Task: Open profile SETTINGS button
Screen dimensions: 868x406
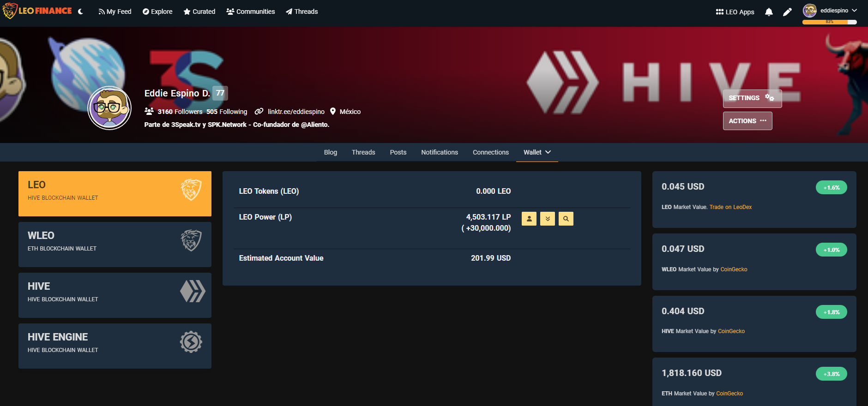Action: tap(752, 98)
